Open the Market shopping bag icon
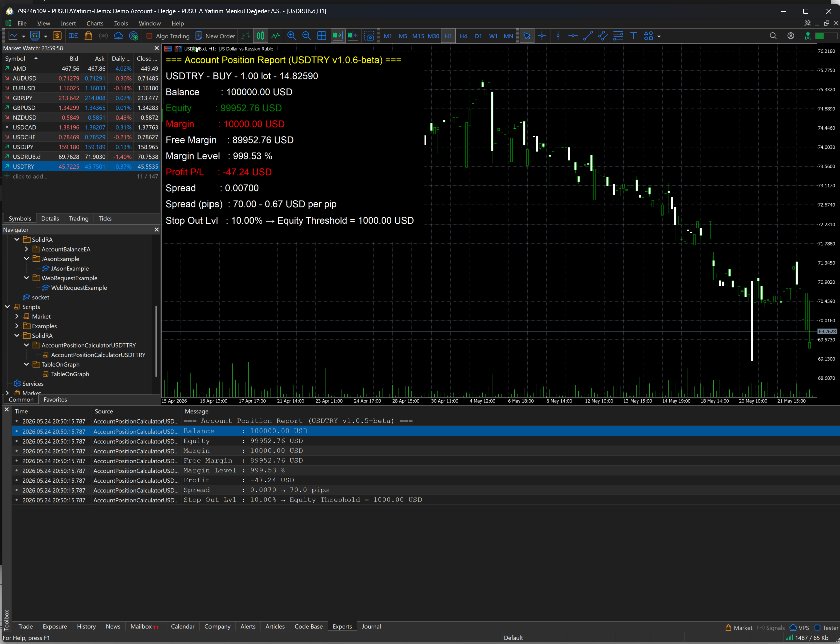The width and height of the screenshot is (840, 644). point(88,36)
